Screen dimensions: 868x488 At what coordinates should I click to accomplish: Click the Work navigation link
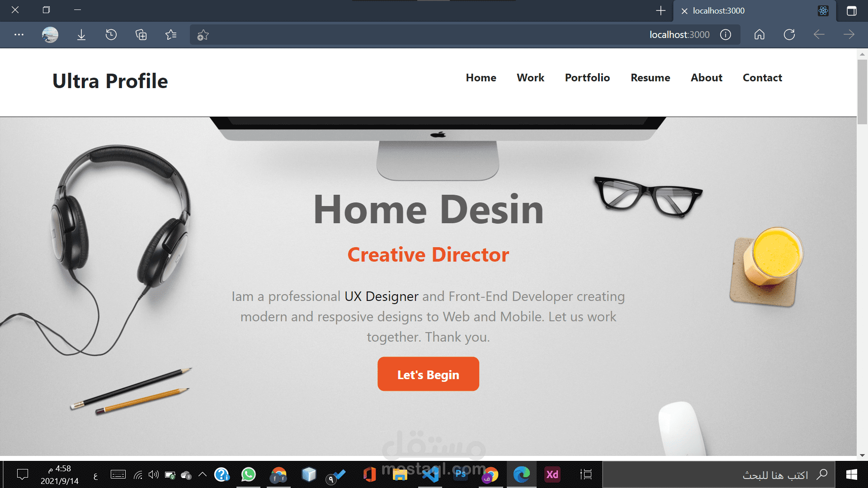(x=531, y=77)
